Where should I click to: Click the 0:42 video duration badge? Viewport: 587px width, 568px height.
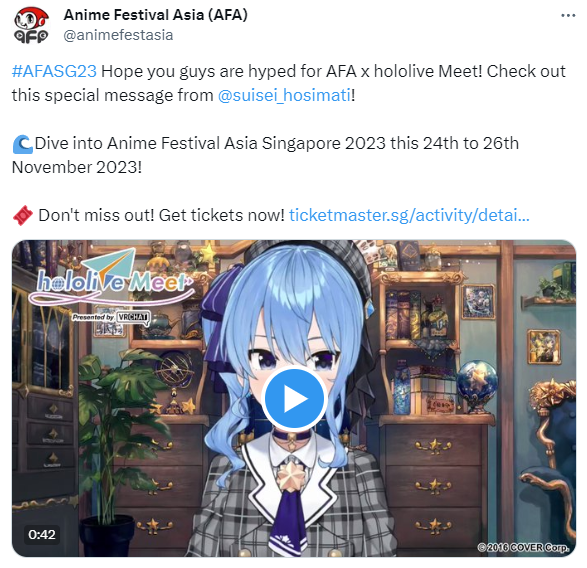click(42, 534)
